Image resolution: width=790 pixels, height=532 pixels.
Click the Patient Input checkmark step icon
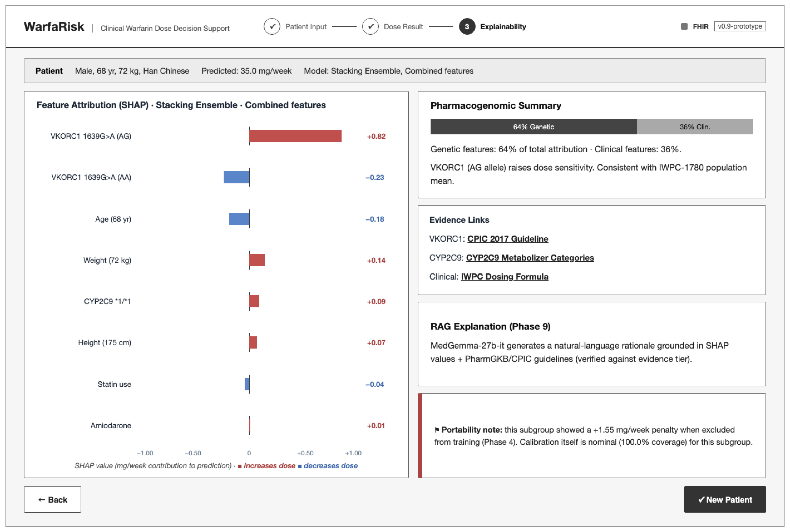coord(272,26)
